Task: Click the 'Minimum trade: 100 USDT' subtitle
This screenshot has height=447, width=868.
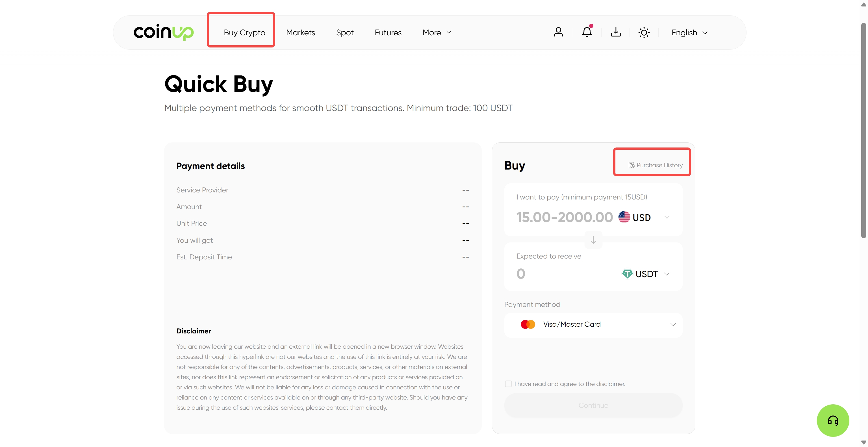Action: pos(459,108)
